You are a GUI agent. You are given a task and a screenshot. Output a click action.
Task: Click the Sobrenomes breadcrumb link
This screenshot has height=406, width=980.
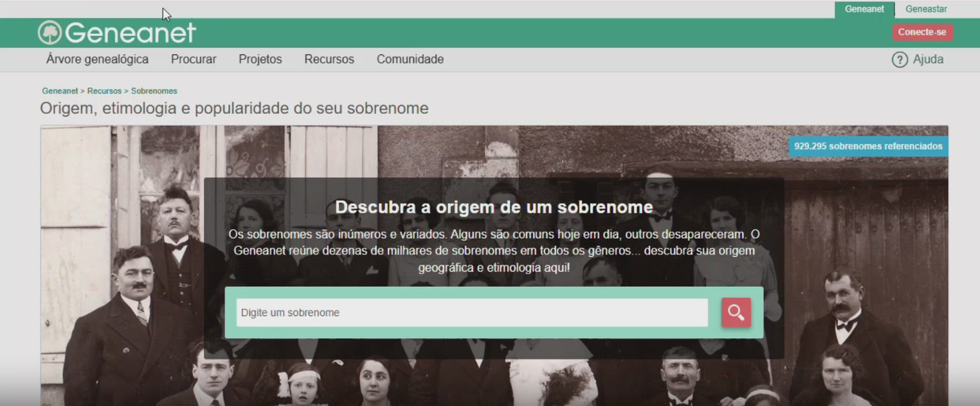click(x=154, y=90)
